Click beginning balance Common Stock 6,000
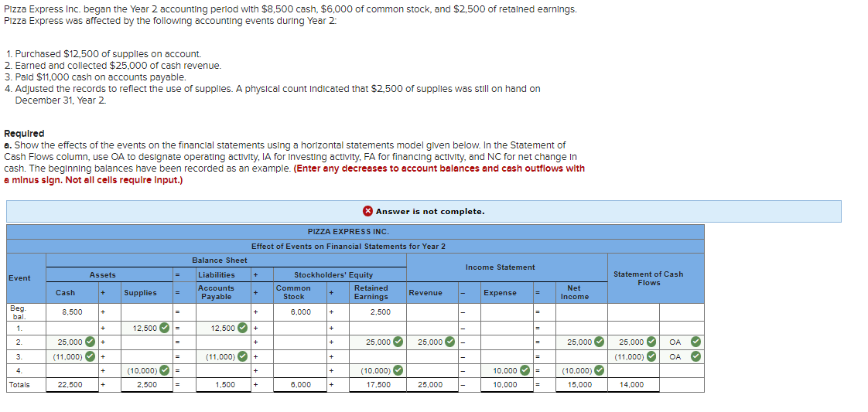Screen dimensions: 868x412 (x=301, y=312)
